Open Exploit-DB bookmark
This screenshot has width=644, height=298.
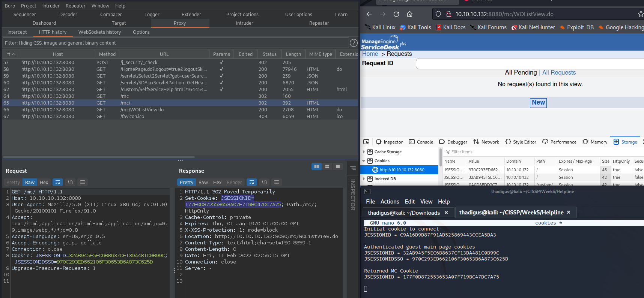pyautogui.click(x=577, y=27)
